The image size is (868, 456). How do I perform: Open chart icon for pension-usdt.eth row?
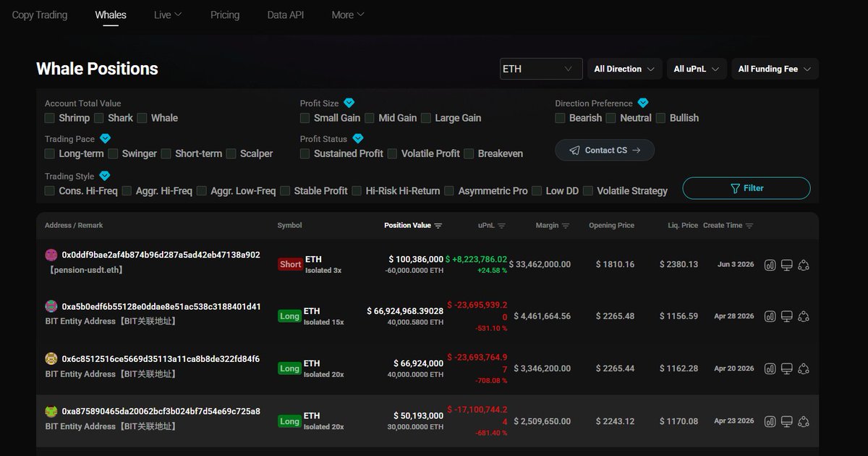point(770,265)
